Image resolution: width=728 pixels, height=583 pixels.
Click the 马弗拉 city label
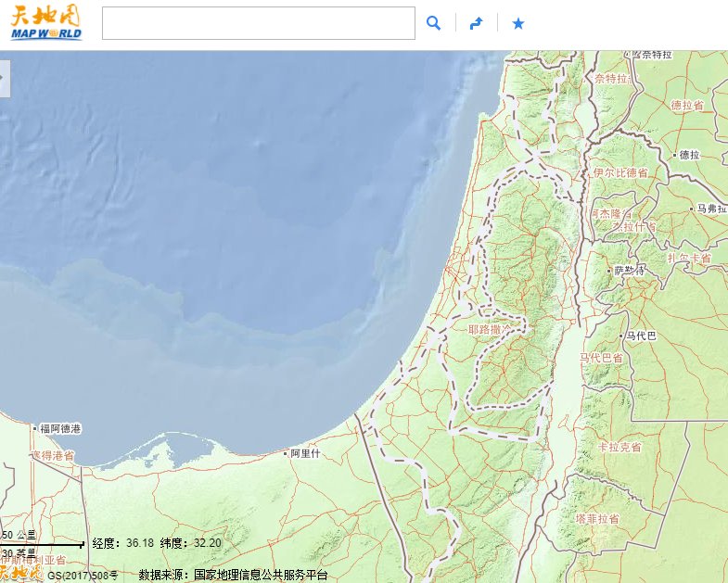(x=710, y=209)
